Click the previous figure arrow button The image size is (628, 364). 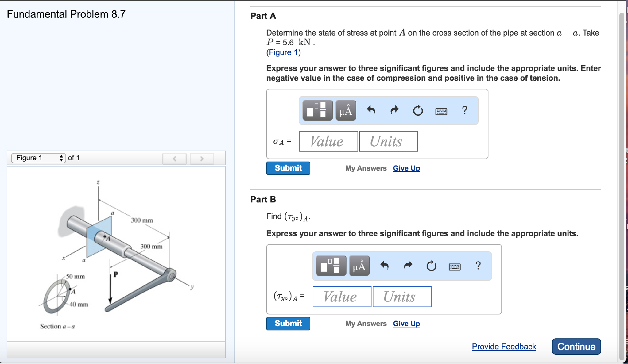click(174, 159)
